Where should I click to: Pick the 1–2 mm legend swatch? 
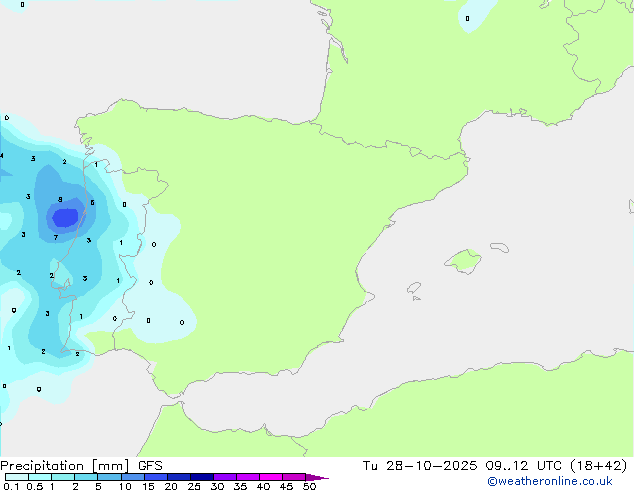[63, 477]
